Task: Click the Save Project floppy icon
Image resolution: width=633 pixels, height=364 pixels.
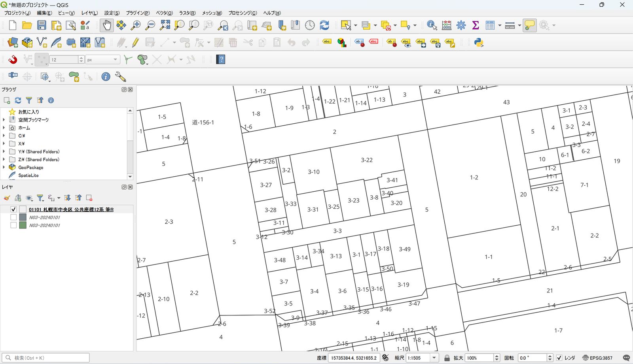Action: (x=42, y=25)
